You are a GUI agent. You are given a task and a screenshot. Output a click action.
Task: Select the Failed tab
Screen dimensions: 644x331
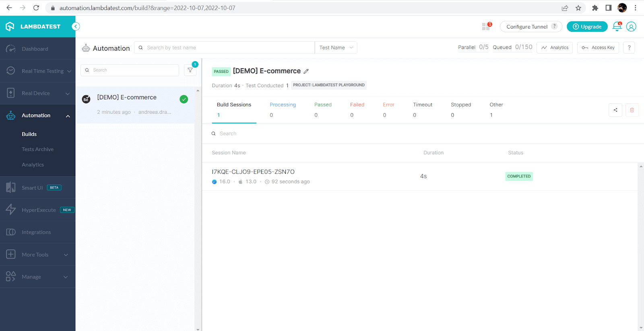tap(357, 110)
